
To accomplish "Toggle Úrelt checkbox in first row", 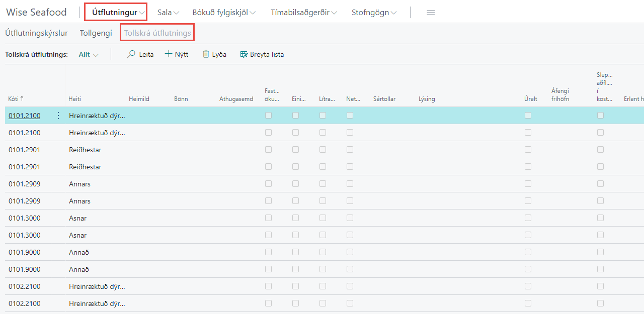I will coord(528,116).
